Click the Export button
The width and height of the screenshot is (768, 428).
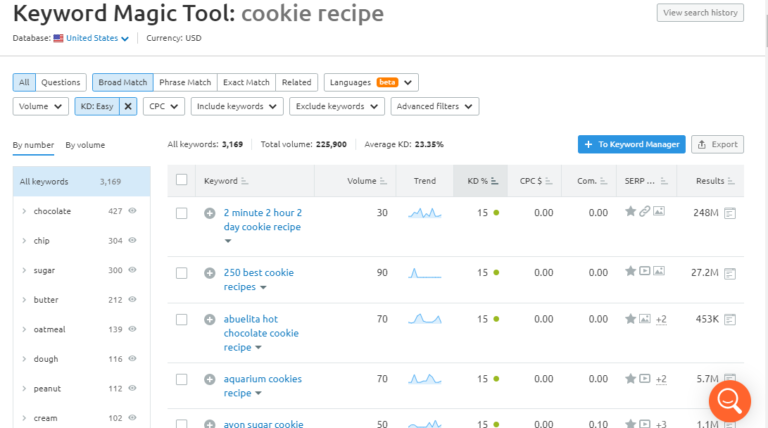point(718,144)
